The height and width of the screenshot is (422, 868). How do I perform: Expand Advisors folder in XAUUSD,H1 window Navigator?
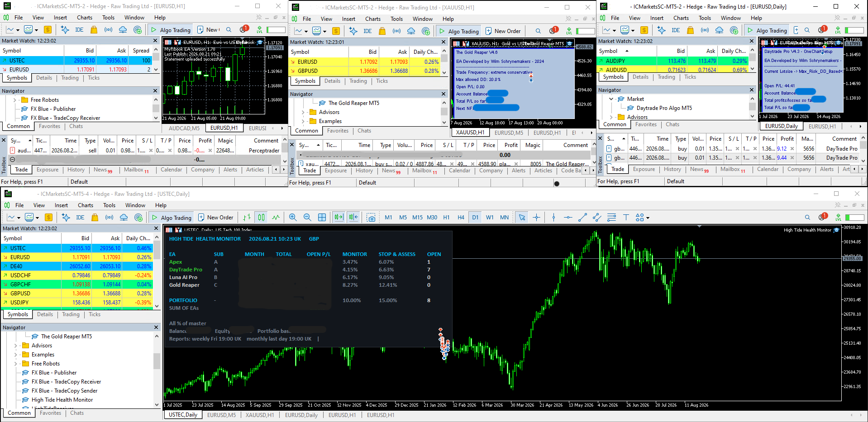coord(303,112)
